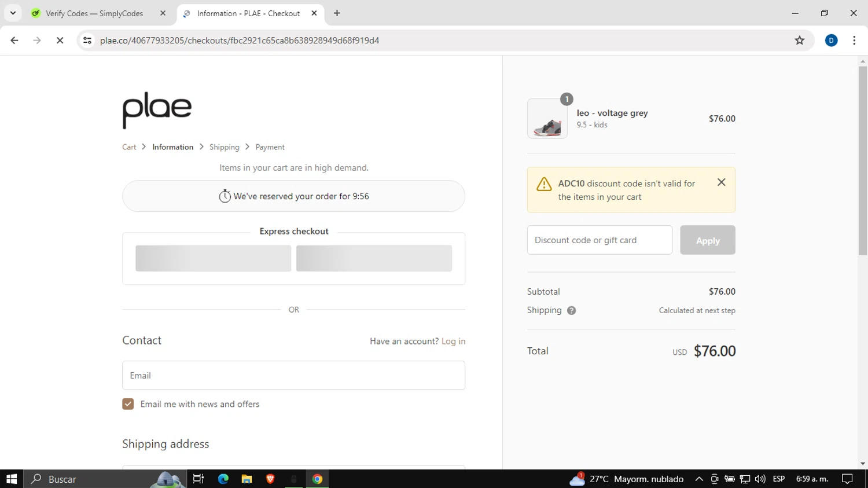Screen dimensions: 868x488
Task: Click the reservation timer clock icon
Action: pyautogui.click(x=225, y=196)
